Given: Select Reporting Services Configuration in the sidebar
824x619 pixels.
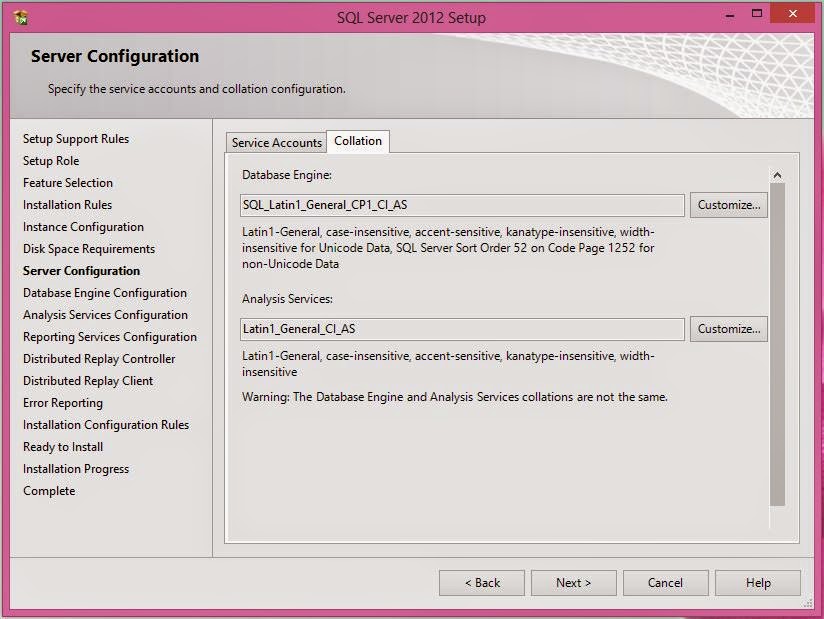Looking at the screenshot, I should pyautogui.click(x=110, y=337).
